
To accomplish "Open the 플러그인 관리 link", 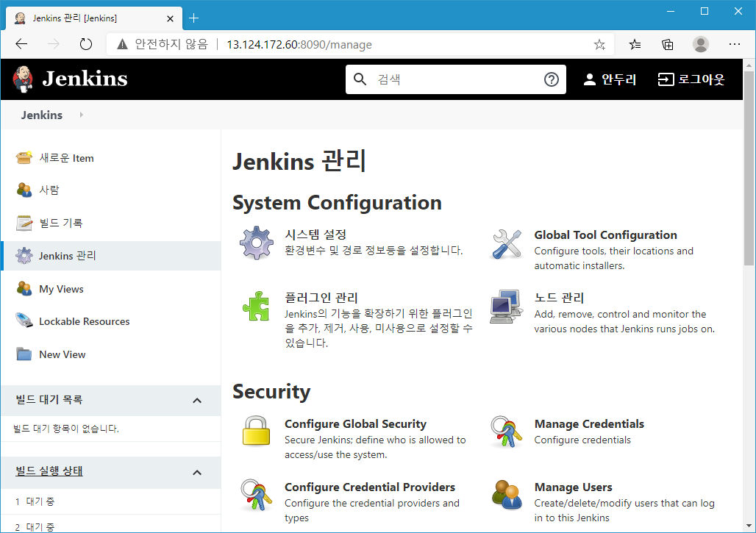I will pos(321,298).
